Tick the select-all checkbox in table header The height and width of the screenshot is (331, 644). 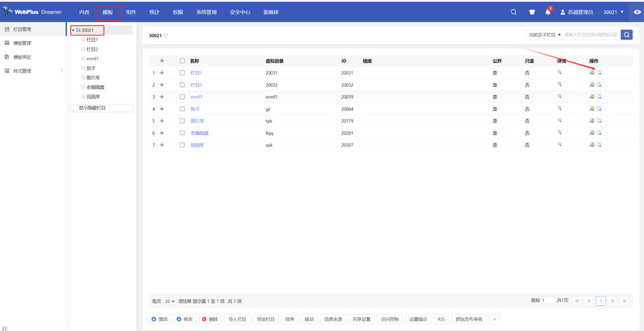(x=182, y=60)
